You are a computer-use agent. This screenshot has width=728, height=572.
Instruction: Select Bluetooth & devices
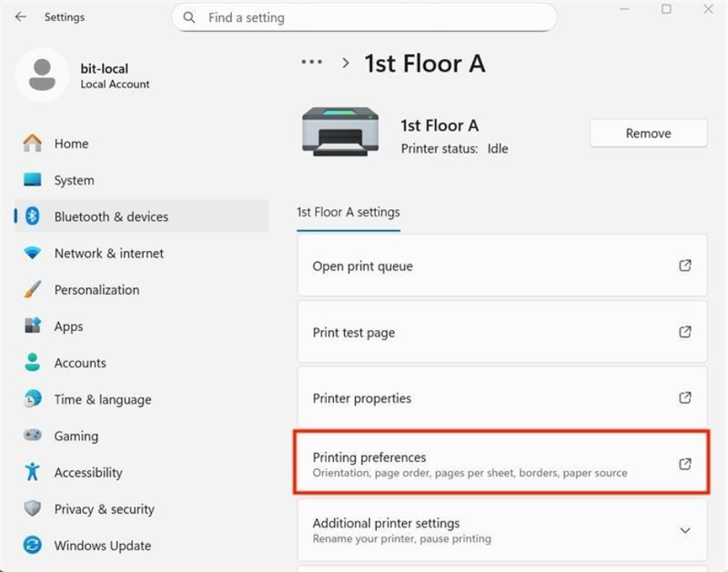tap(142, 216)
